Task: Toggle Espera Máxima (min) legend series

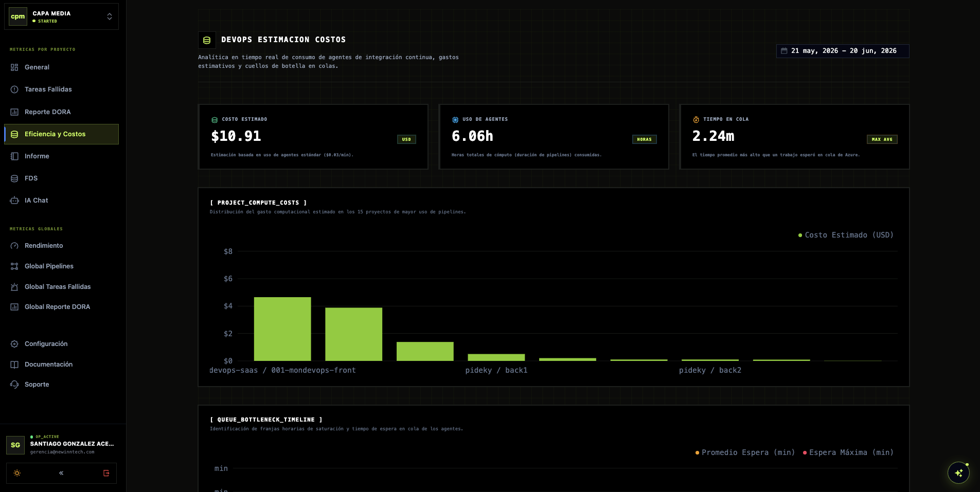Action: [x=848, y=452]
